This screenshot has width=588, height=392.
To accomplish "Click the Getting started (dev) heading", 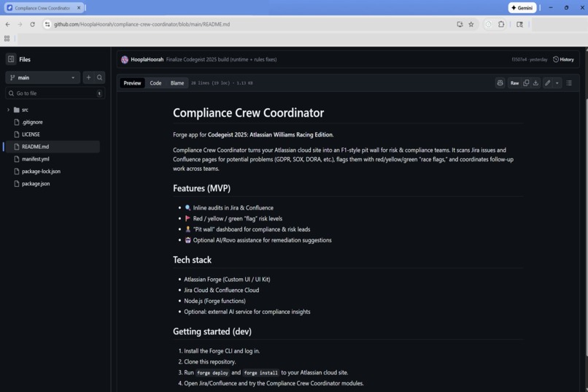I will tap(212, 331).
